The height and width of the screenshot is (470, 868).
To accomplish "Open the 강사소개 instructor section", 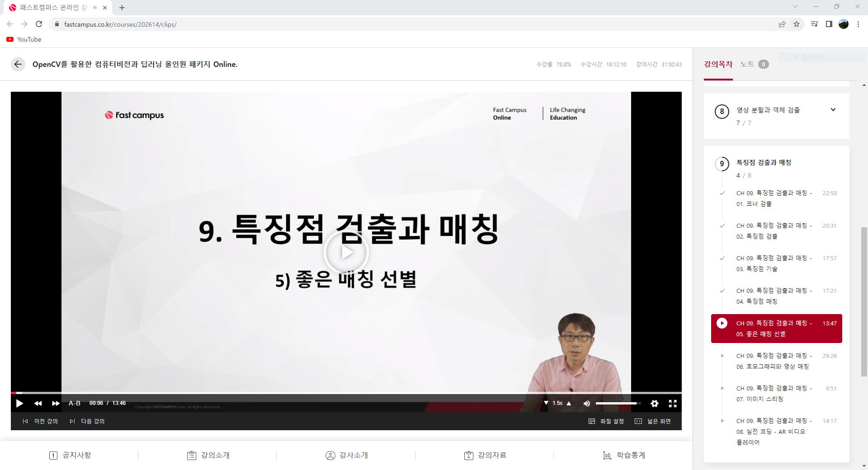I will (347, 455).
